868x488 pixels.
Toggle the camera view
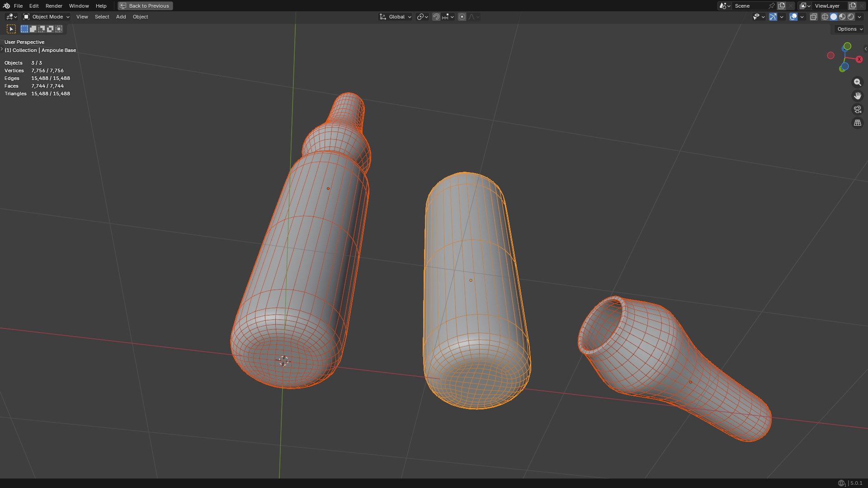point(857,109)
